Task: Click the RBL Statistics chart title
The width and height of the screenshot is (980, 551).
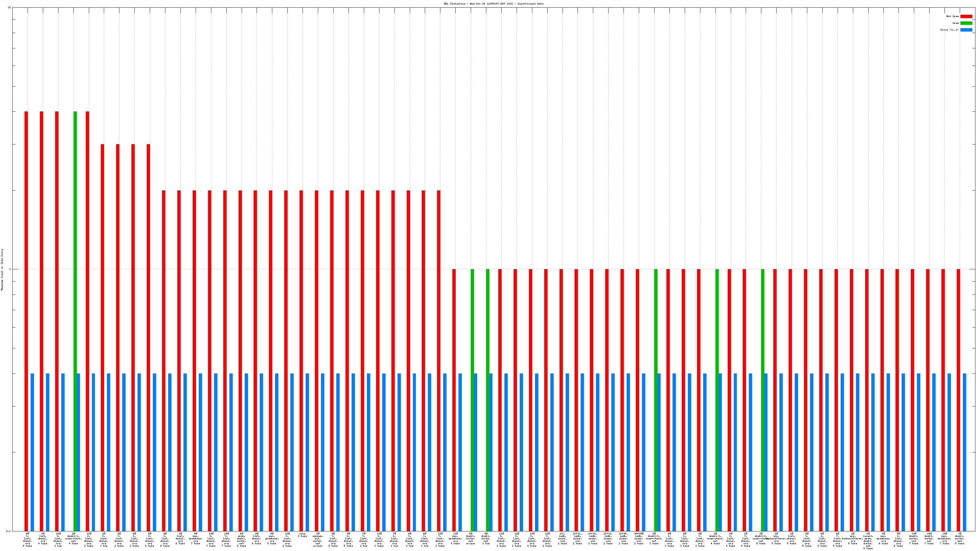Action: click(493, 4)
